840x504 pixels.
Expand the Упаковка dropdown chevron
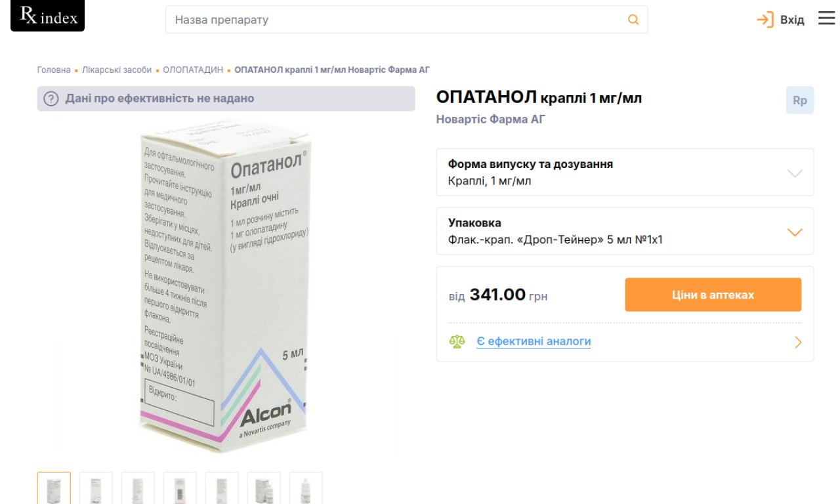pos(795,232)
